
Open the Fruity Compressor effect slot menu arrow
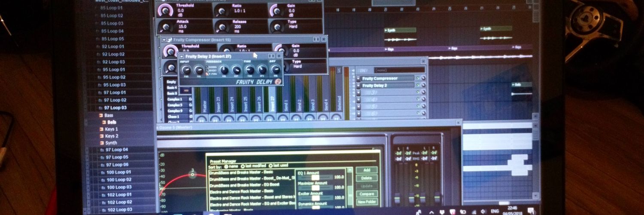[x=358, y=79]
